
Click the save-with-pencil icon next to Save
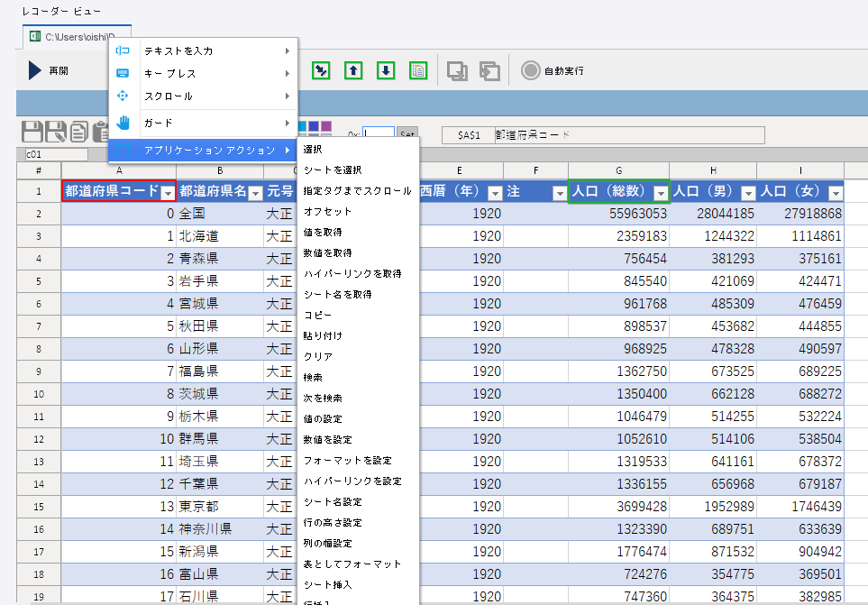tap(55, 132)
